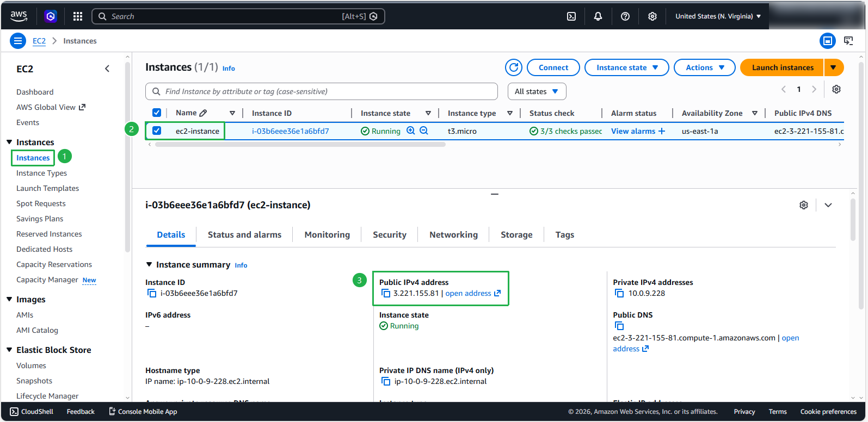This screenshot has width=868, height=422.
Task: Switch to the Monitoring tab
Action: (327, 235)
